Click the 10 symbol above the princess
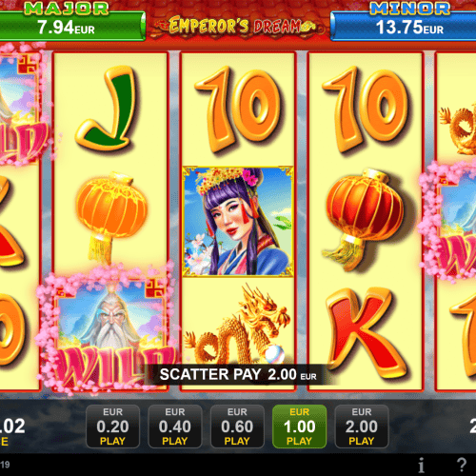The width and height of the screenshot is (476, 476). tap(238, 109)
